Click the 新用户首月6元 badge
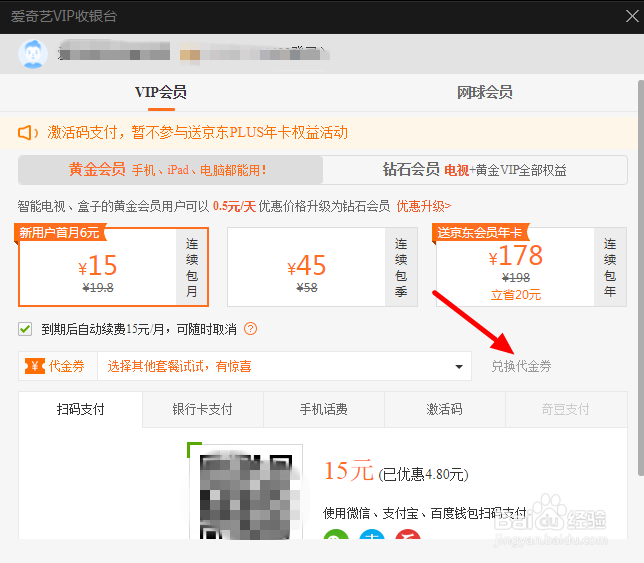The width and height of the screenshot is (644, 563). tap(60, 232)
